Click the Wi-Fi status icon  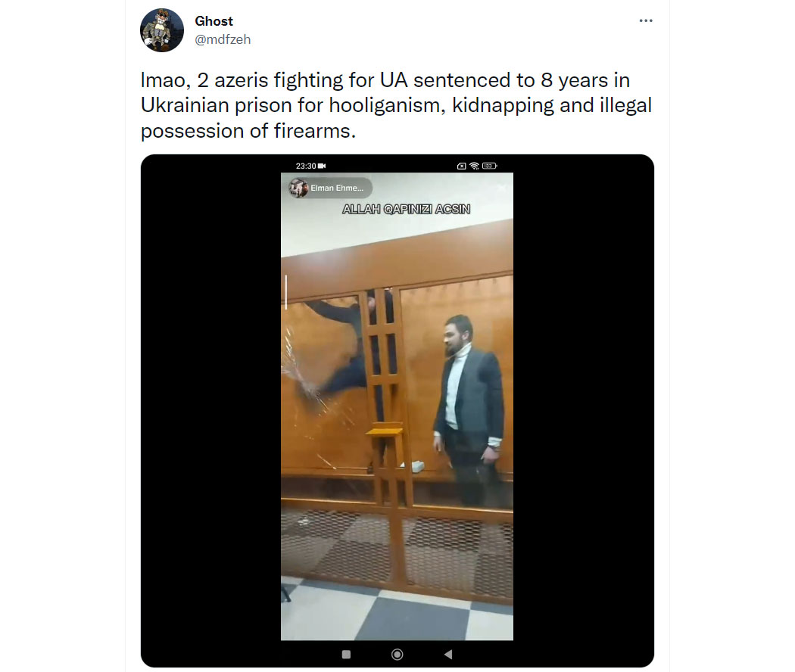point(474,166)
